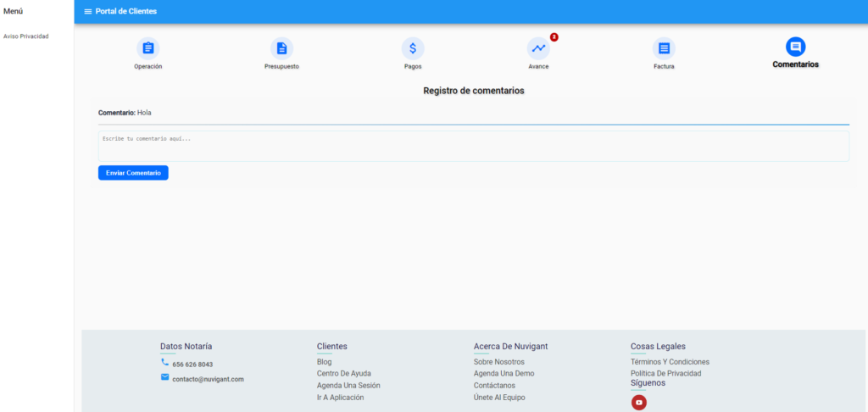868x412 pixels.
Task: Click the phone number 656 626 8043
Action: coord(192,365)
